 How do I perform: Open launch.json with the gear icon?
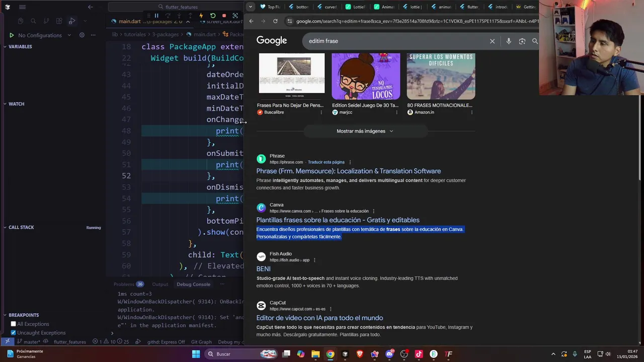click(82, 35)
